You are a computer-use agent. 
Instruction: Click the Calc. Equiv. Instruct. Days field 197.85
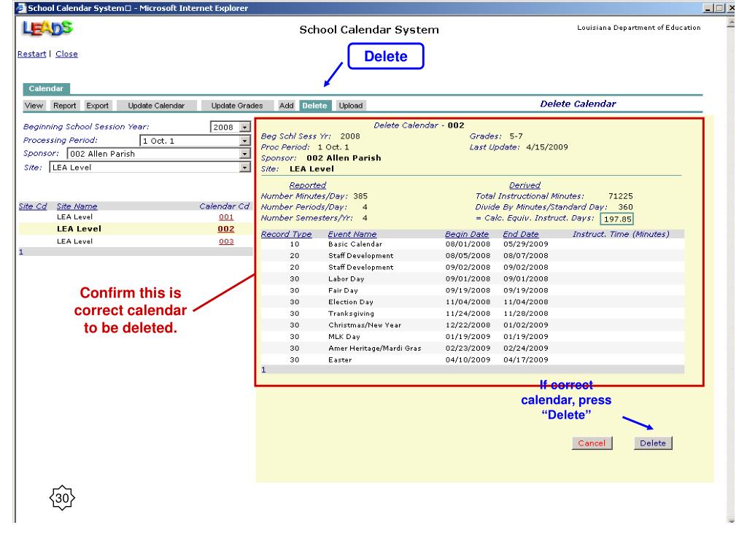click(x=617, y=219)
